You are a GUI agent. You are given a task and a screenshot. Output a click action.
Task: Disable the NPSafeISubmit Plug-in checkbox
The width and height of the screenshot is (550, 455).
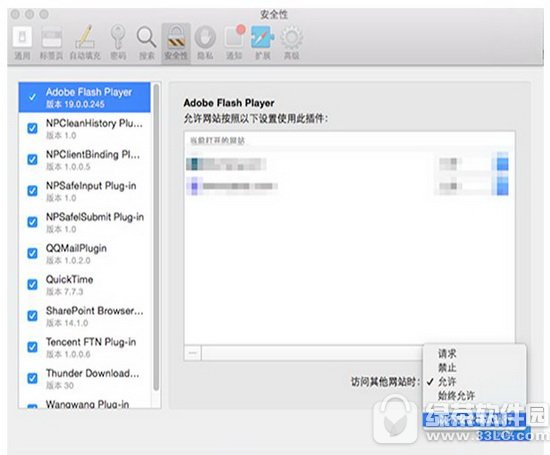pyautogui.click(x=32, y=222)
